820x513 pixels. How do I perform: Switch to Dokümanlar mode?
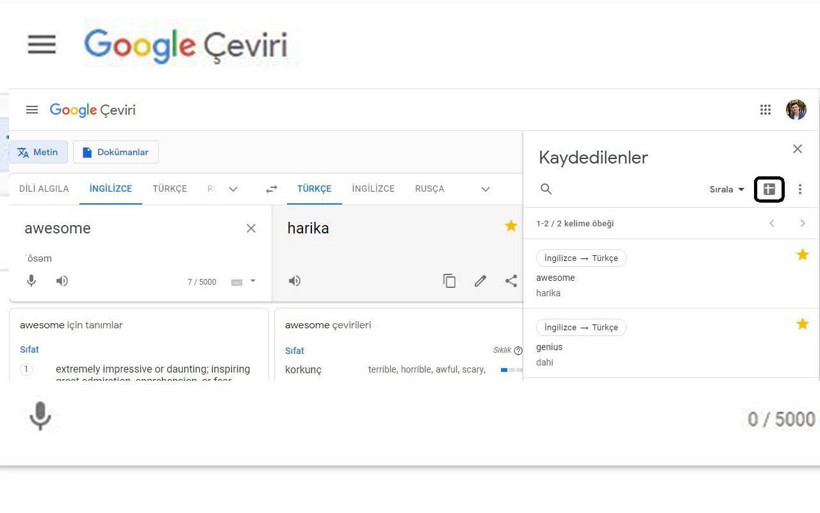tap(116, 152)
